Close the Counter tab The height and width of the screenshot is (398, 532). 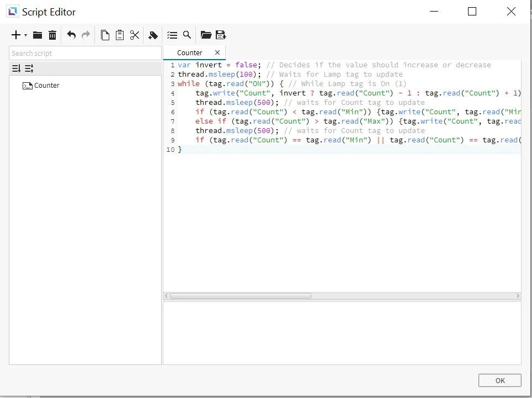(217, 52)
